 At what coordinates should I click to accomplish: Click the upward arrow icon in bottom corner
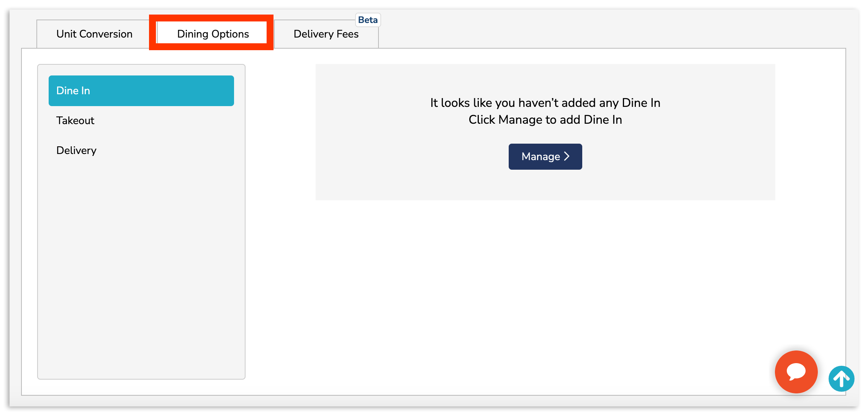841,379
